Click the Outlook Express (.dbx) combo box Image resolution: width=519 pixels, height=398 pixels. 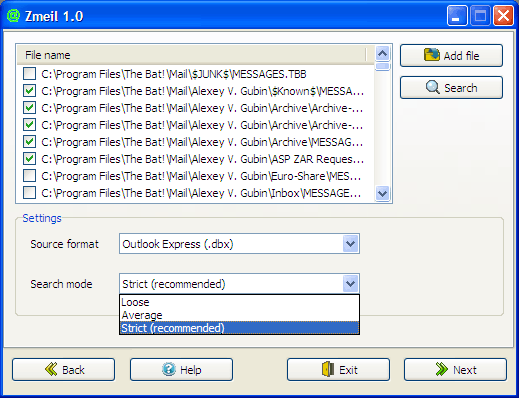[x=239, y=244]
